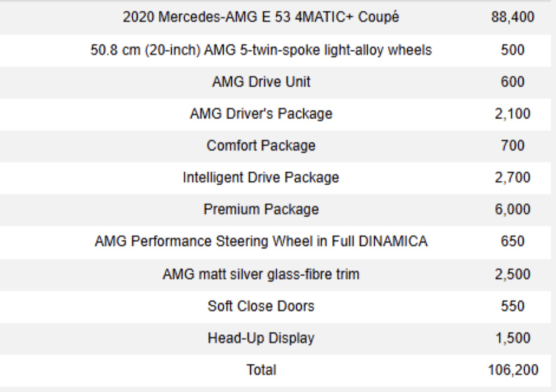Click the Soft Close Doors label
The width and height of the screenshot is (556, 392).
click(261, 306)
